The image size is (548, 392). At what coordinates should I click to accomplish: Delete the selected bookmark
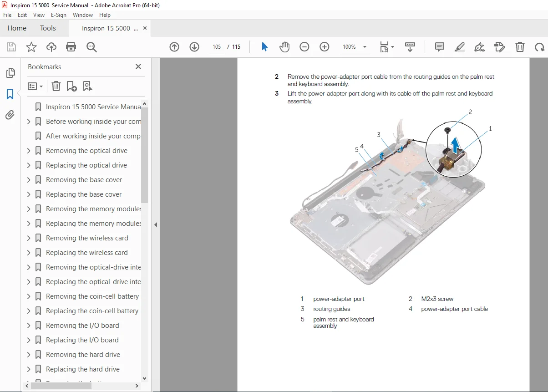[x=56, y=86]
